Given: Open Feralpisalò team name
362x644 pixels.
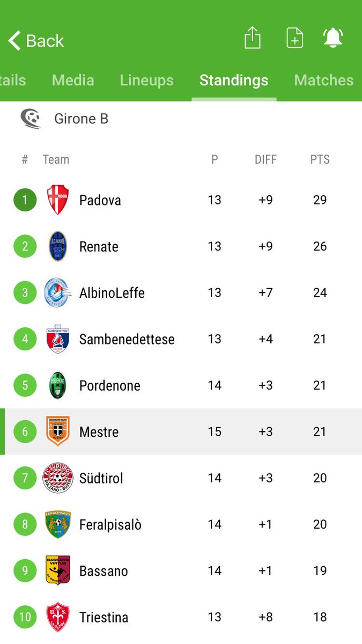Looking at the screenshot, I should pos(110,524).
